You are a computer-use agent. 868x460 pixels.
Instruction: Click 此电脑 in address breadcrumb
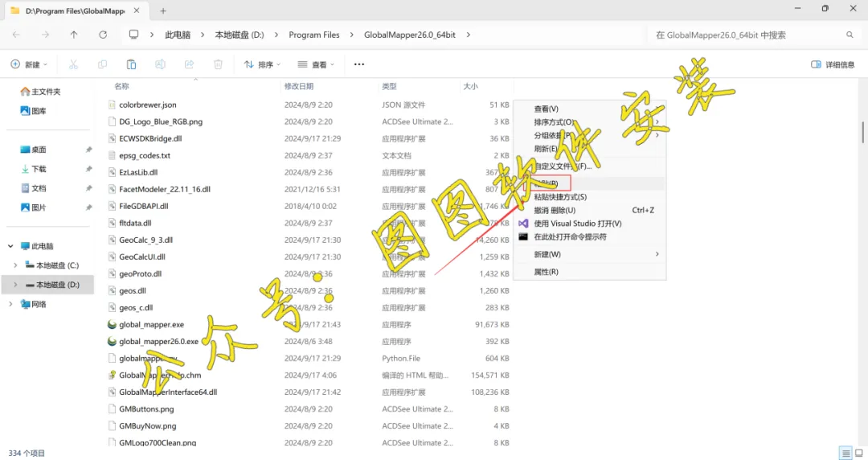click(x=177, y=35)
